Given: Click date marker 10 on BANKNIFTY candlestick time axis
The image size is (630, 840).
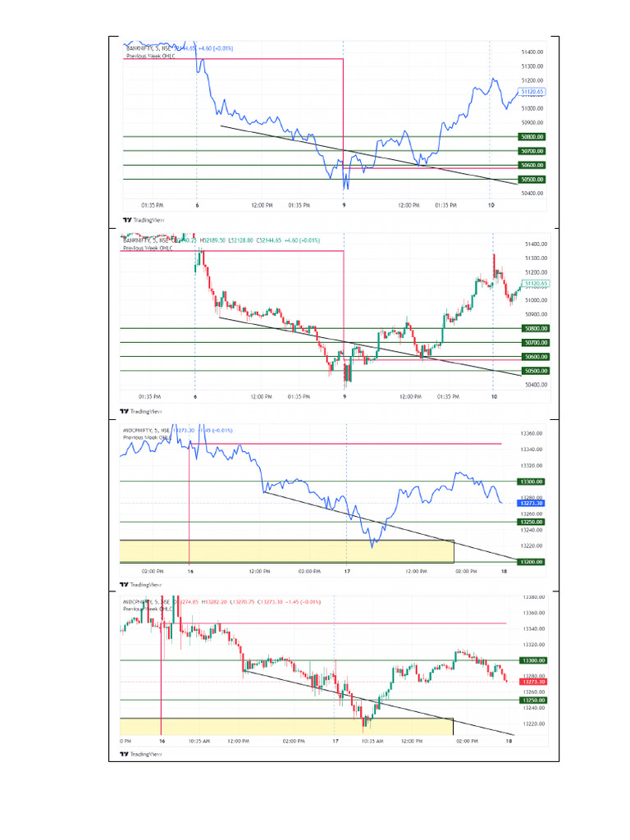Looking at the screenshot, I should [x=494, y=397].
